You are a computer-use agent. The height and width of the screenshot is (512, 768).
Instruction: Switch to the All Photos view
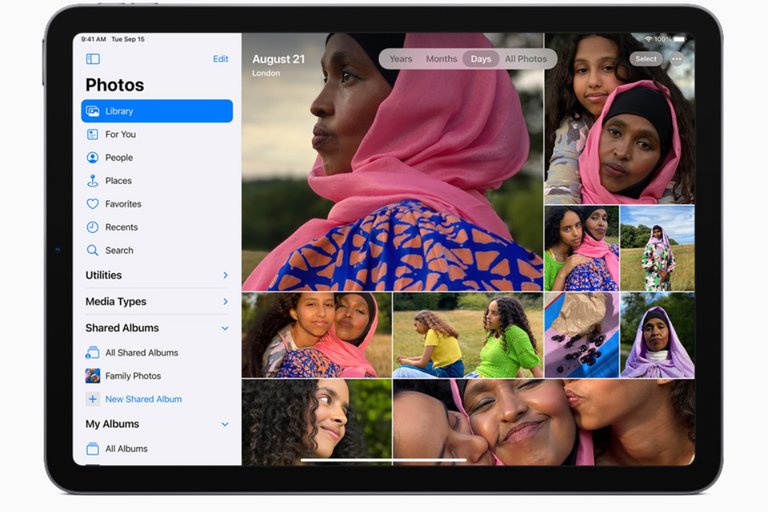coord(526,59)
